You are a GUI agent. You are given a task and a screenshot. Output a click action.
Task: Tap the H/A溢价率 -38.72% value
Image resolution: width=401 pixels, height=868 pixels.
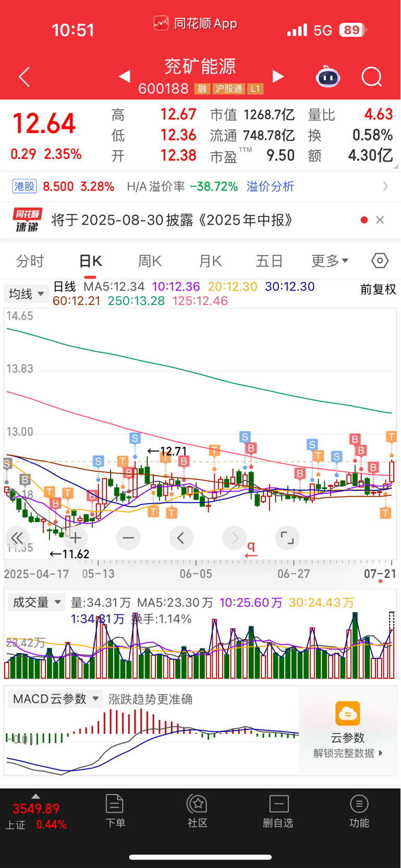point(183,187)
